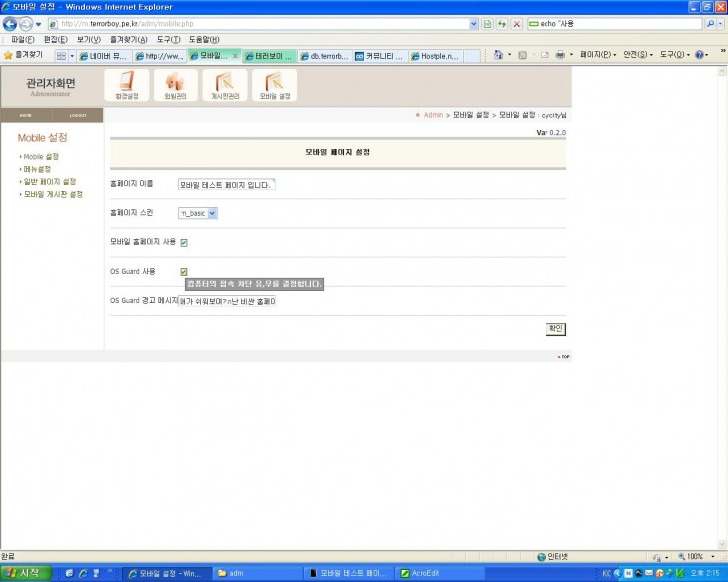Viewport: 728px width, 582px height.
Task: Open the search provider dropdown arrow
Action: (x=720, y=23)
